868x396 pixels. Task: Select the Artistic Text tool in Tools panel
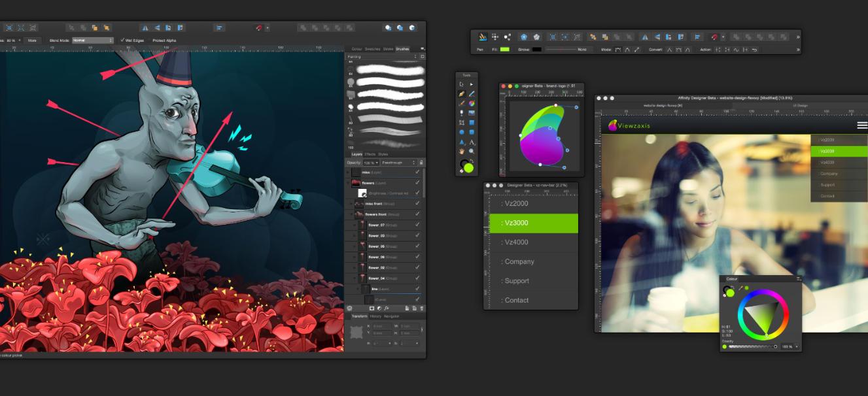pos(472,141)
